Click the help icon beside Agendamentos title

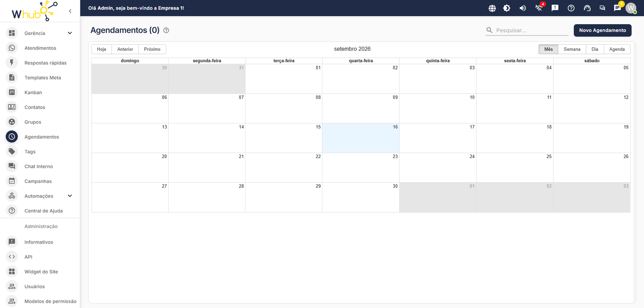point(166,30)
